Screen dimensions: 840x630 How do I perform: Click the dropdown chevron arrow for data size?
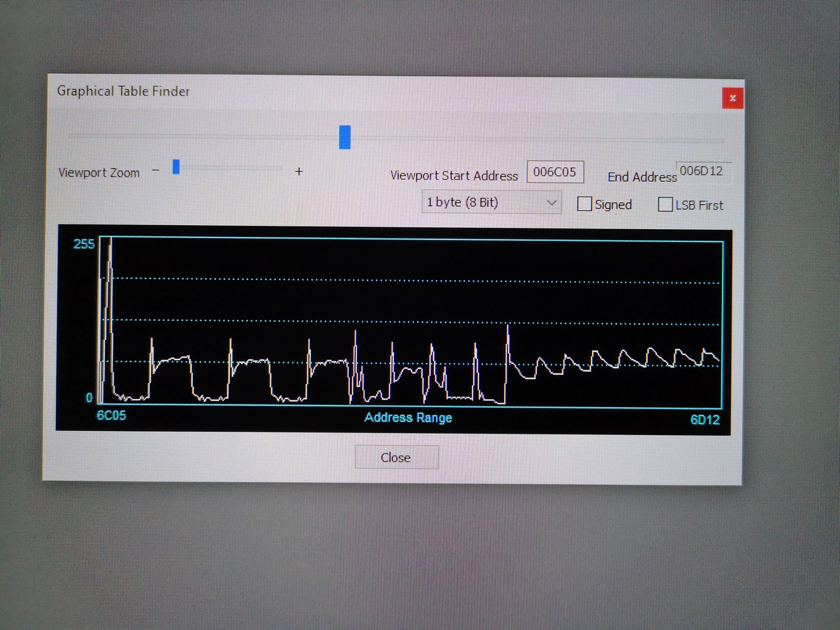[x=551, y=203]
